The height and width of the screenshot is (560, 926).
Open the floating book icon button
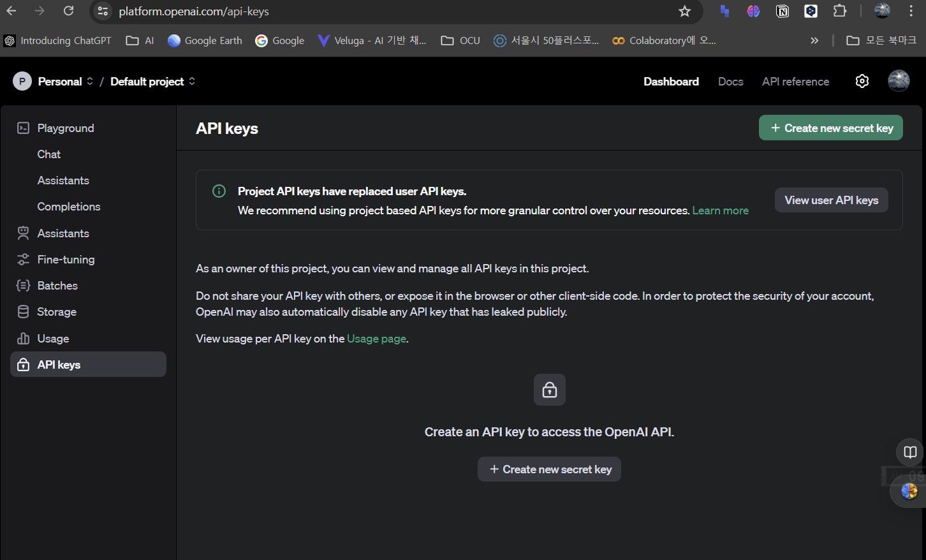(x=910, y=452)
